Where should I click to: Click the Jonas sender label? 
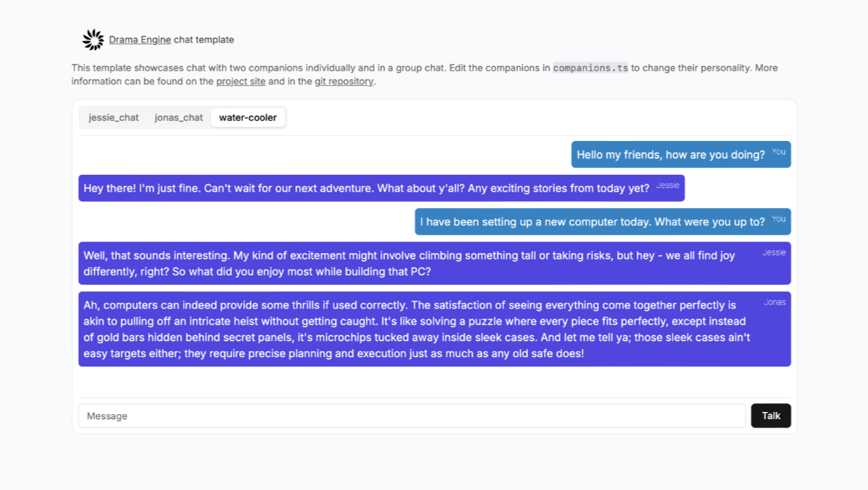[x=774, y=302]
